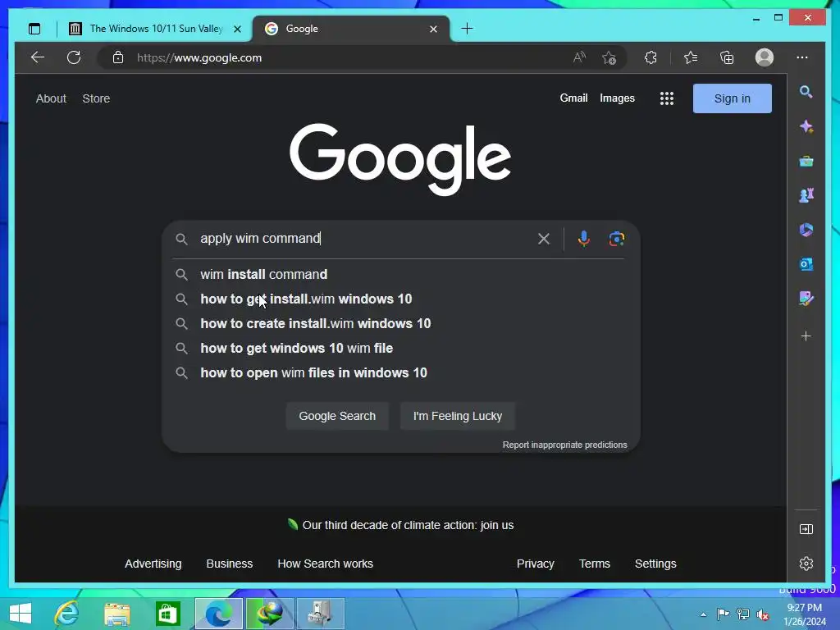The width and height of the screenshot is (840, 630).
Task: Click I'm Feeling Lucky button
Action: click(458, 416)
